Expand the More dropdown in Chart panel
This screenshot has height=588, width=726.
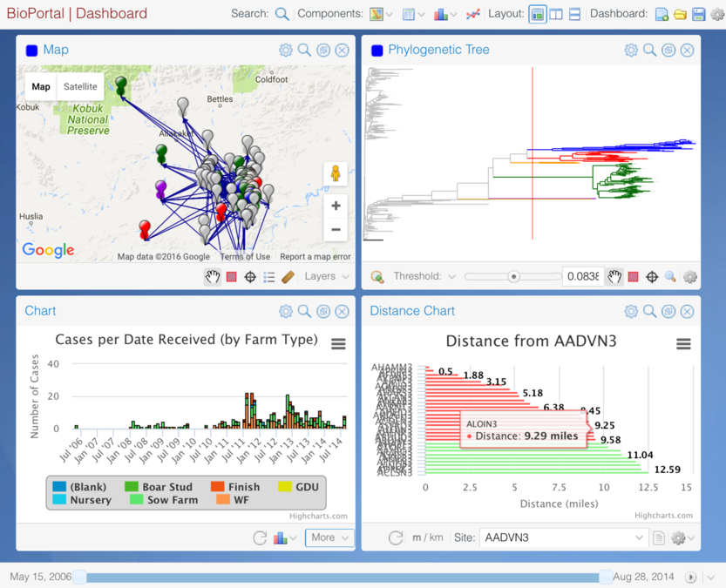coord(329,537)
